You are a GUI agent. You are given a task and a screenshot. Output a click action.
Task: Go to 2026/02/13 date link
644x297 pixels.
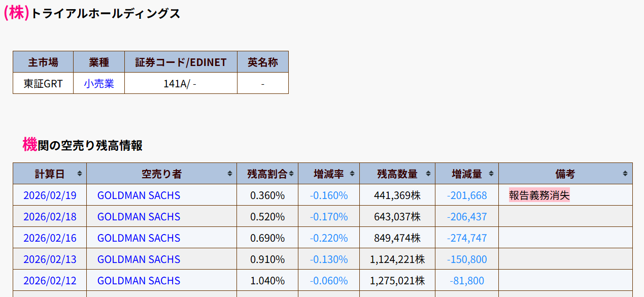click(x=50, y=259)
